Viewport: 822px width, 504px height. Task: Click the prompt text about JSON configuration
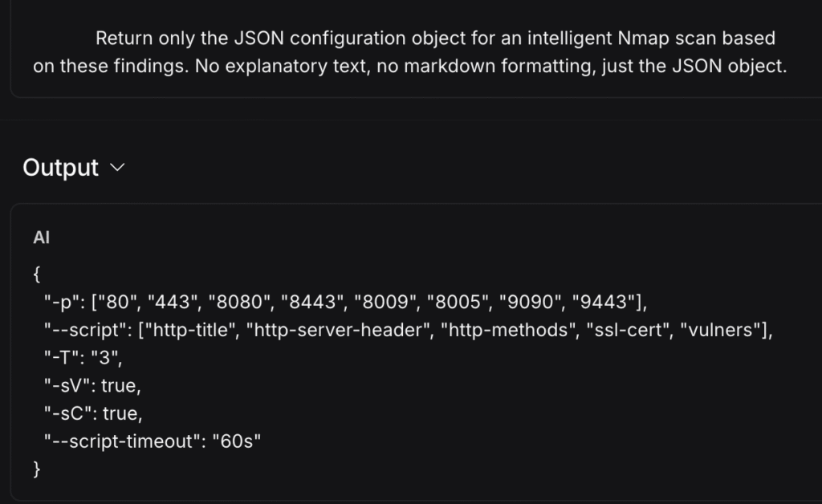(411, 51)
